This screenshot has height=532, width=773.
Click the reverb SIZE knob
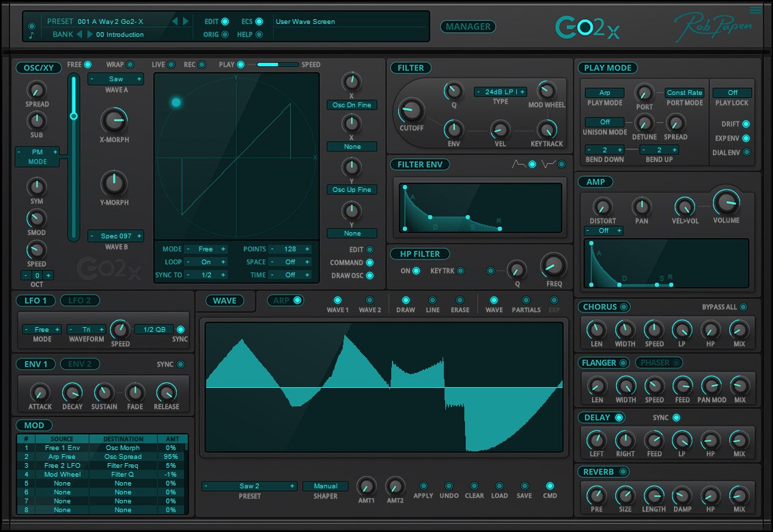(625, 495)
